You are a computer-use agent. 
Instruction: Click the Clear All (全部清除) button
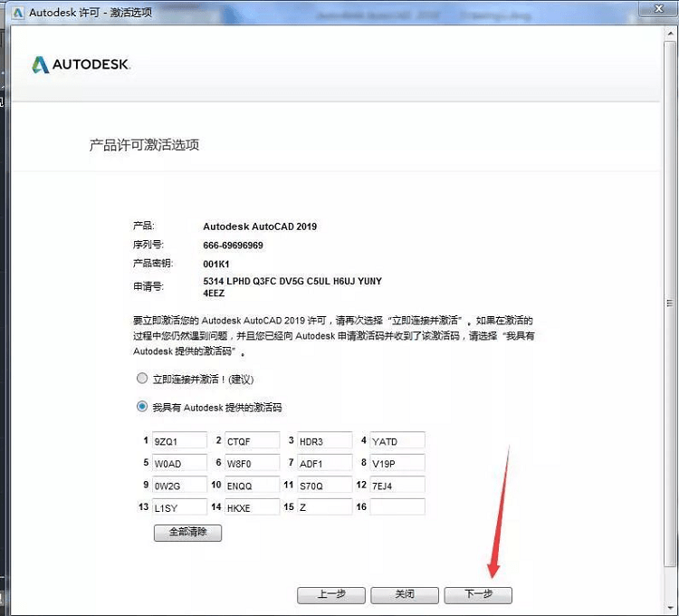click(188, 533)
